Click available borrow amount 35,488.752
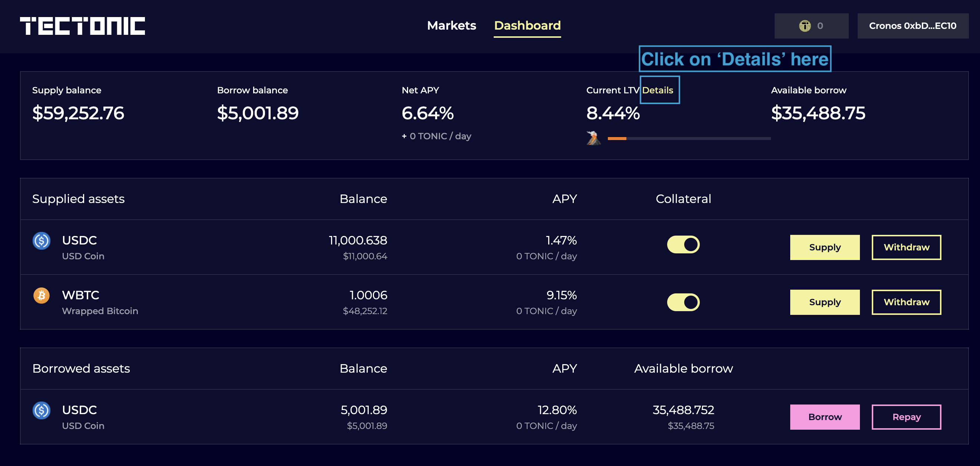 [x=683, y=410]
